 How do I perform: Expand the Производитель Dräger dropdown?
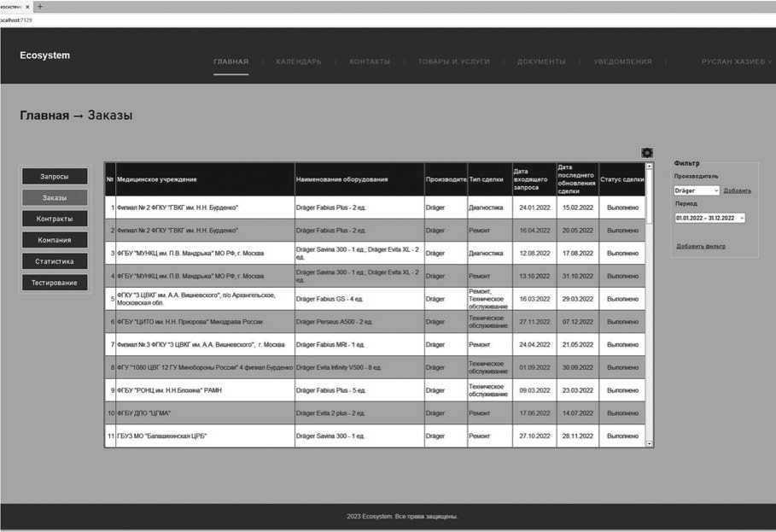(x=697, y=190)
